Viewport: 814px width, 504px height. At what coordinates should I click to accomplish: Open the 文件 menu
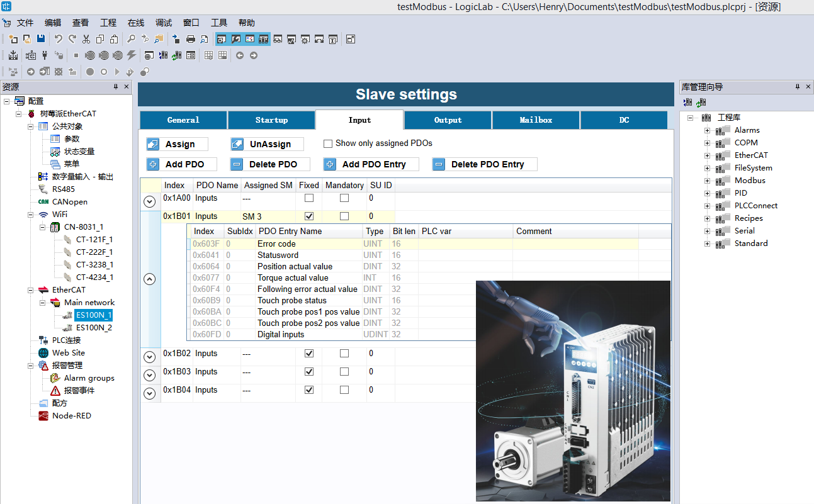(x=25, y=23)
